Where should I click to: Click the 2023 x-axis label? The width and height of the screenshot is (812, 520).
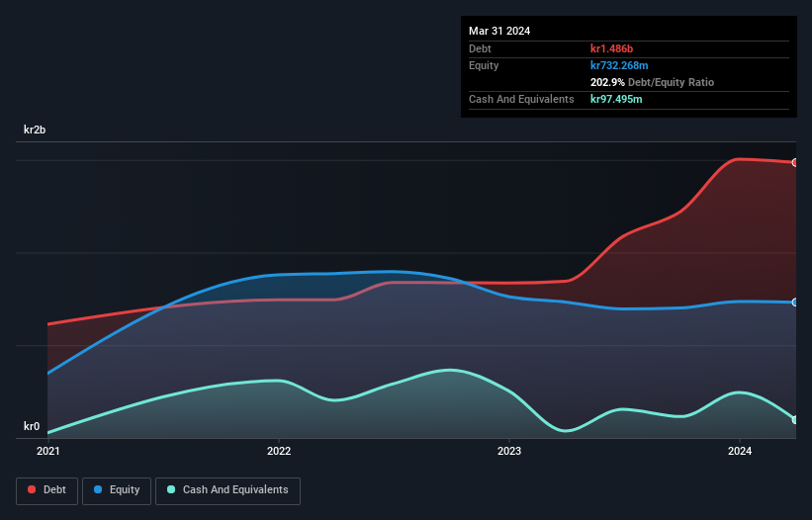tap(509, 451)
